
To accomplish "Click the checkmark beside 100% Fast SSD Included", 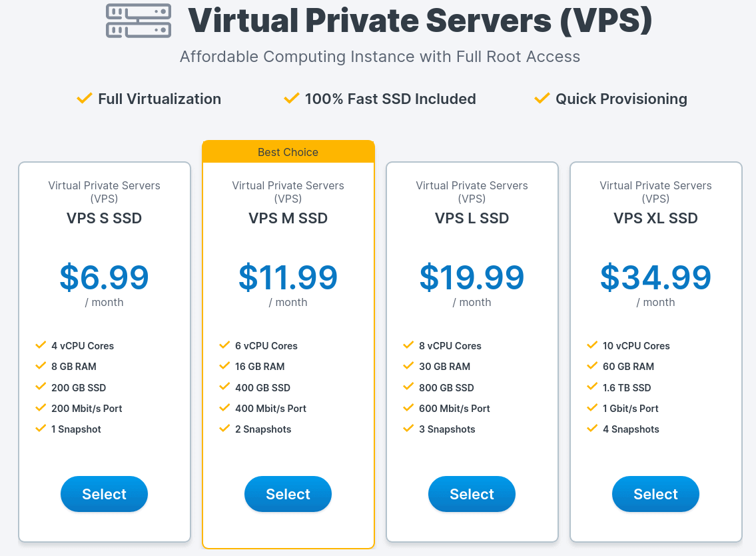I will coord(291,99).
